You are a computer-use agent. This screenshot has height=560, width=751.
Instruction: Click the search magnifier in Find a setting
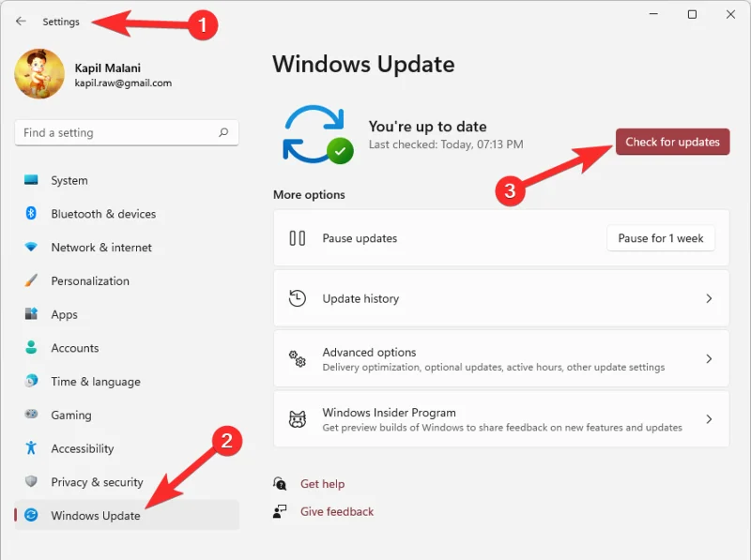(222, 132)
